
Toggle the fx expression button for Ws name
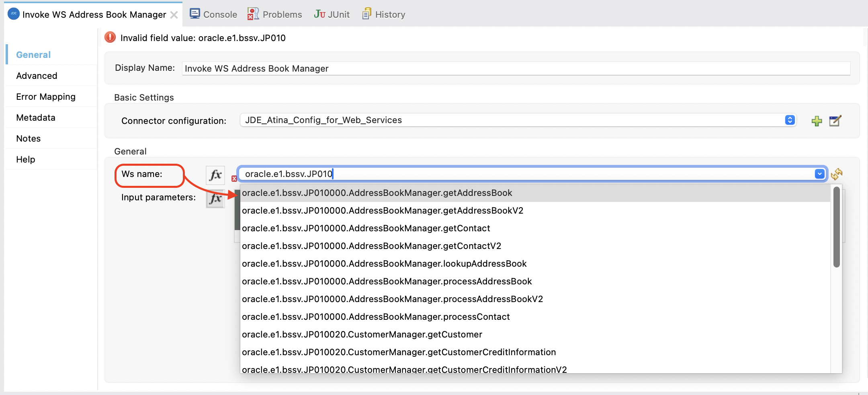[215, 175]
